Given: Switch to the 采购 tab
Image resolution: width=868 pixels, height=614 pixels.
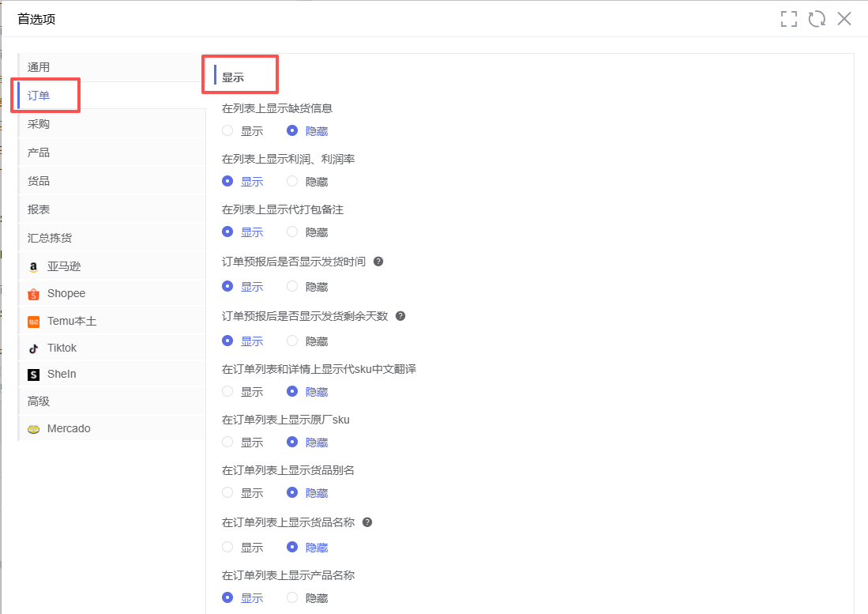Looking at the screenshot, I should tap(39, 124).
